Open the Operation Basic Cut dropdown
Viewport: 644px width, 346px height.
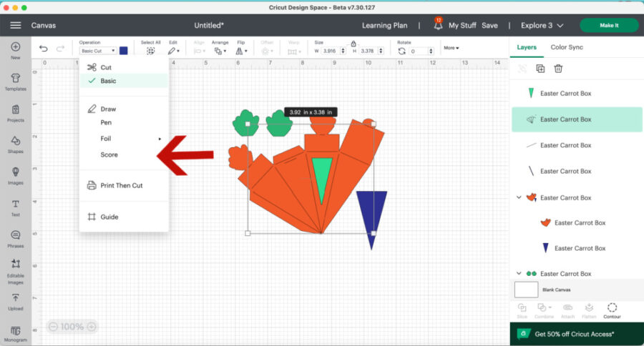[x=98, y=51]
